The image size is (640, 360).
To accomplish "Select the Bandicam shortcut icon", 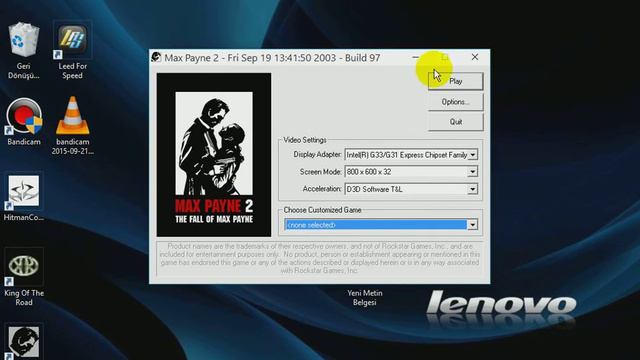I will (x=24, y=116).
